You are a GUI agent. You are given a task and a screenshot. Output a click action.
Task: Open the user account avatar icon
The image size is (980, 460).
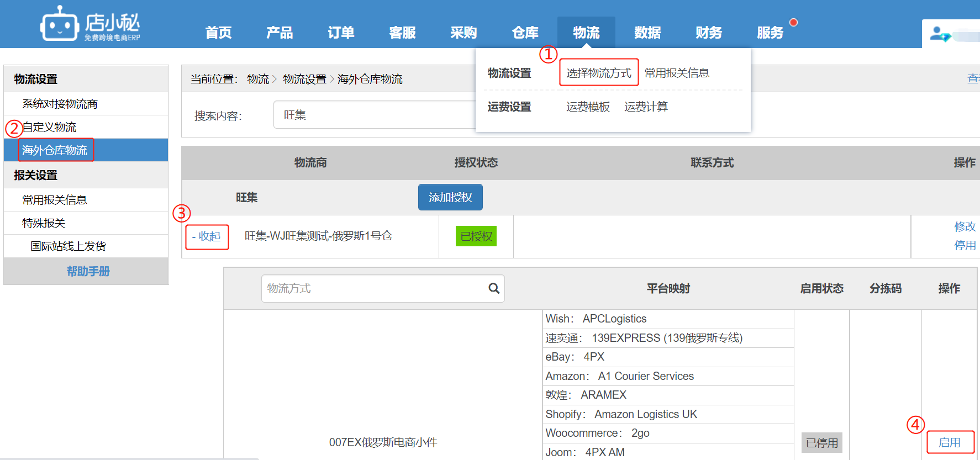point(940,34)
